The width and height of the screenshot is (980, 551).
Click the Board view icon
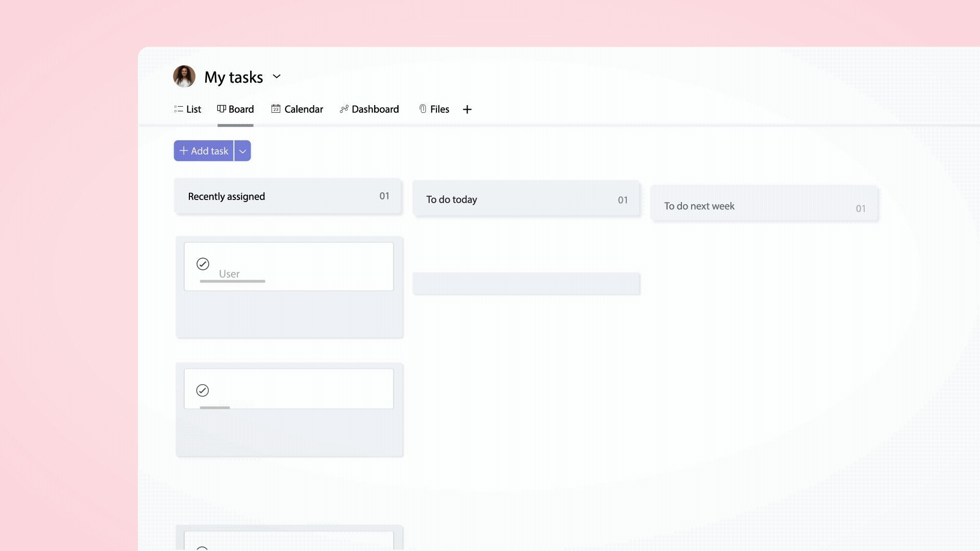click(222, 109)
